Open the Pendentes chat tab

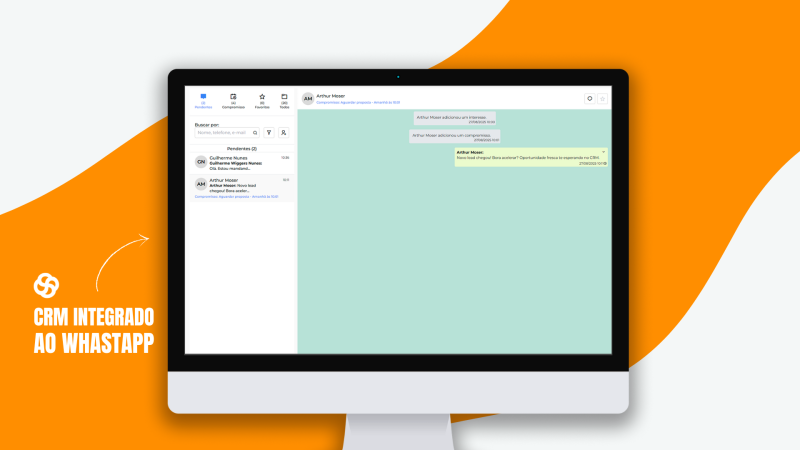(x=203, y=99)
